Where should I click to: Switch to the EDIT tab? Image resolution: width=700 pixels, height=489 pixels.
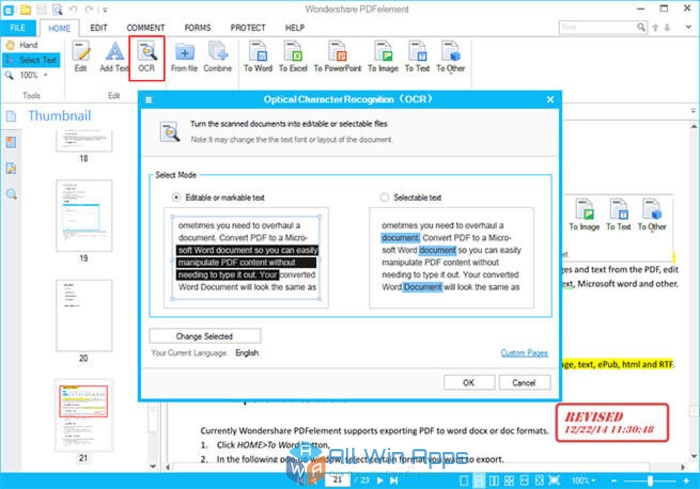pos(99,28)
